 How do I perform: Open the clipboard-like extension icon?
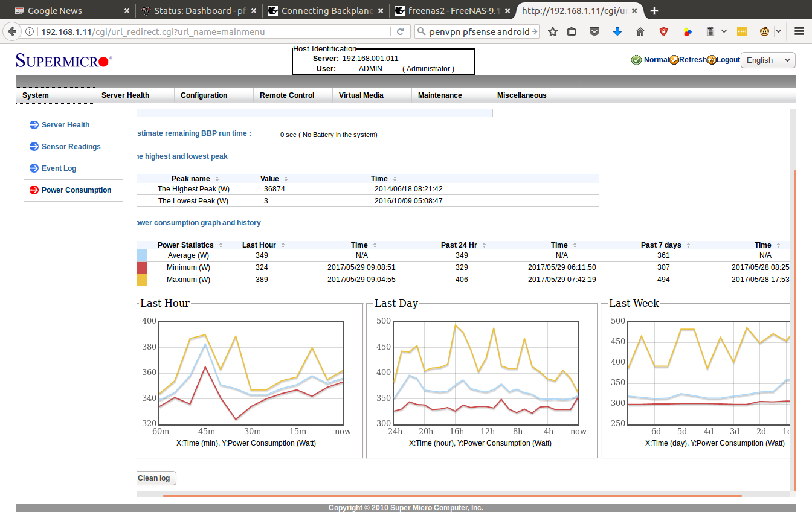(711, 32)
